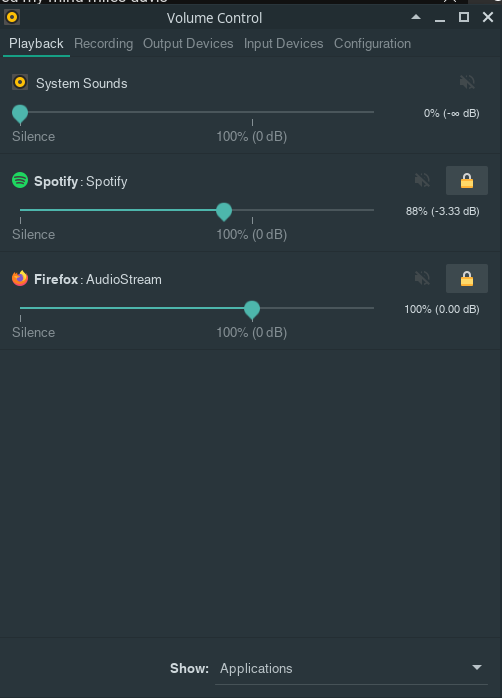
Task: Maximize the Volume Control window
Action: coord(464,17)
